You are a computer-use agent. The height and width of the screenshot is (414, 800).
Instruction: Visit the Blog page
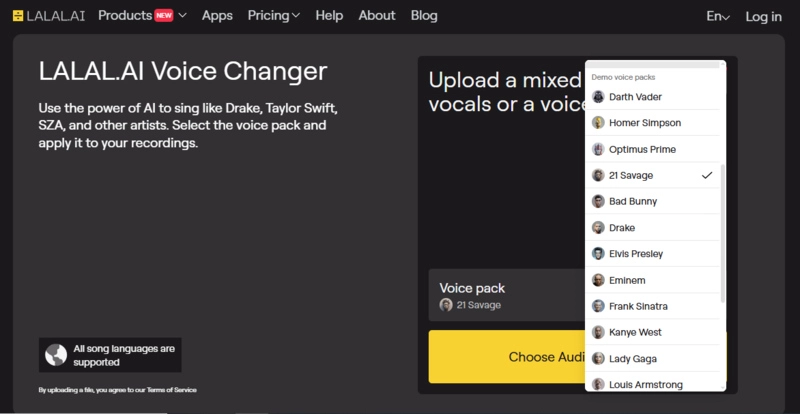[x=424, y=16]
